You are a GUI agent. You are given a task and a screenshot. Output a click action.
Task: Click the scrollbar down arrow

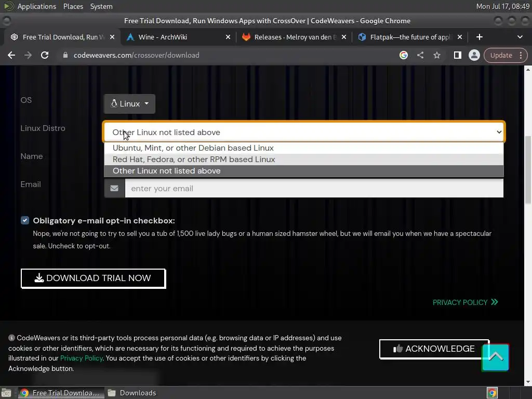528,382
